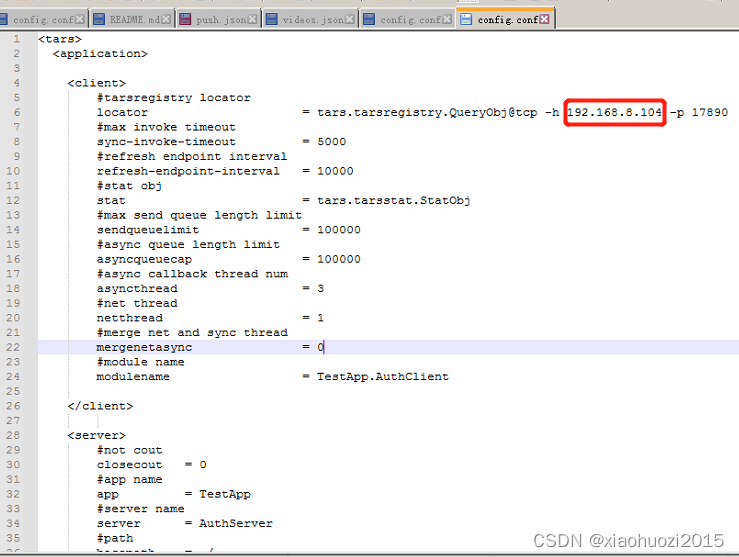Close the push.json tab
739x557 pixels.
[253, 19]
